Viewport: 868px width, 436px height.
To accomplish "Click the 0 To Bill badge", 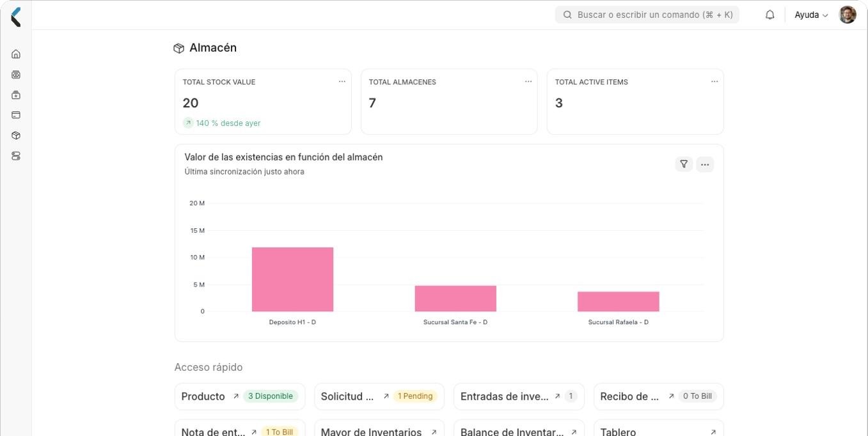I will 697,396.
